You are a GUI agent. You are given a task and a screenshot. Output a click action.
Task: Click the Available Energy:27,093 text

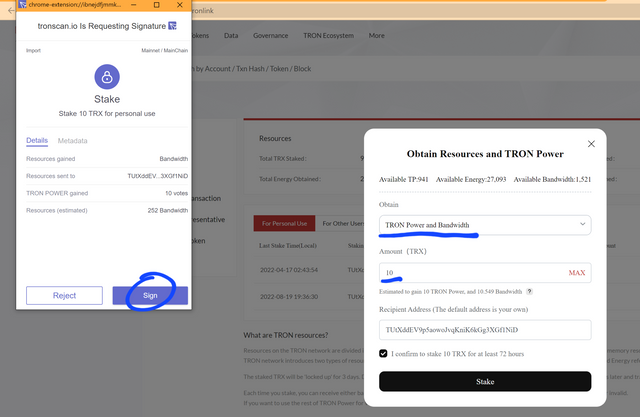tap(471, 179)
